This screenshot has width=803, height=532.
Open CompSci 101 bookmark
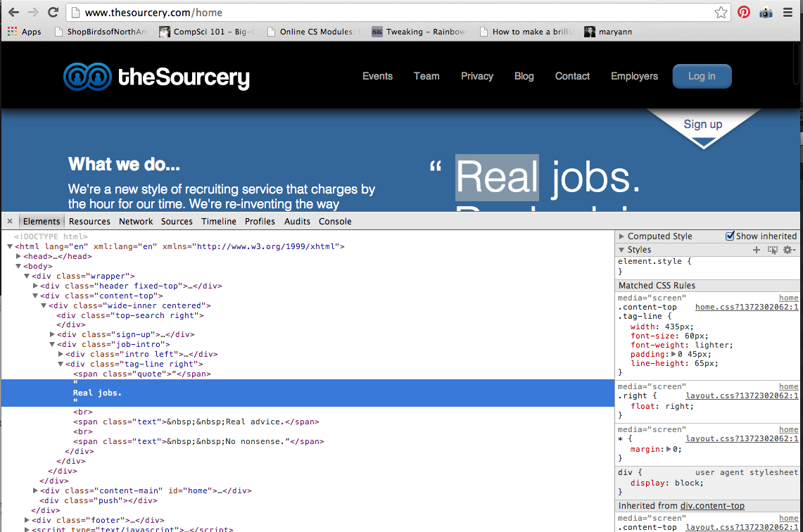point(206,32)
